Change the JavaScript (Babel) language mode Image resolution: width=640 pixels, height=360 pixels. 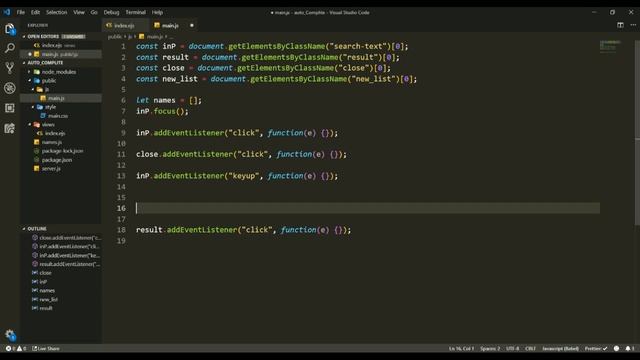click(x=560, y=349)
